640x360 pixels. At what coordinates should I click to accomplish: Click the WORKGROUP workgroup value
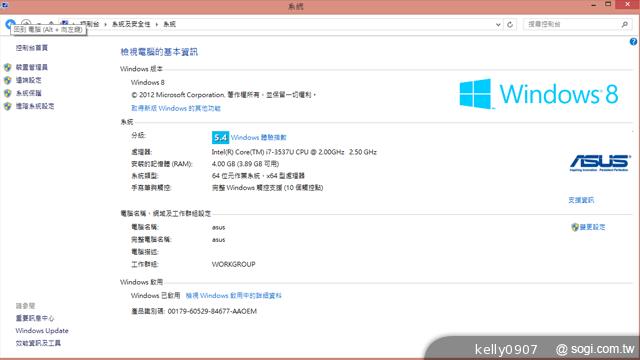tap(233, 264)
